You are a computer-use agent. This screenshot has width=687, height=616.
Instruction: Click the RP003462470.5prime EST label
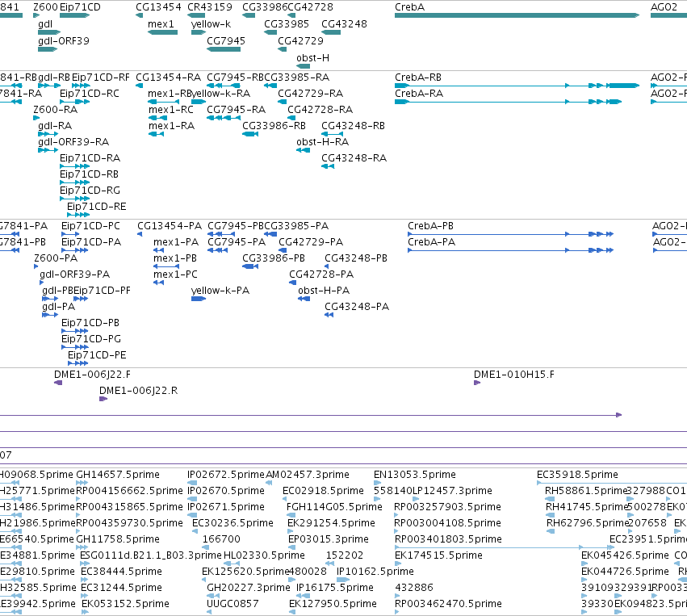[448, 604]
